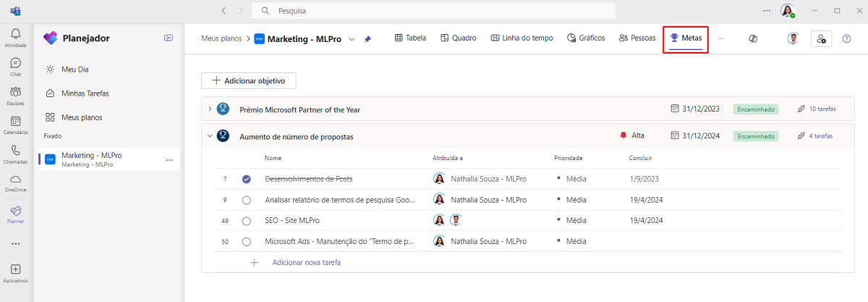Open Atividade in the Teams sidebar
Screen dimensions: 868x302
(x=15, y=38)
